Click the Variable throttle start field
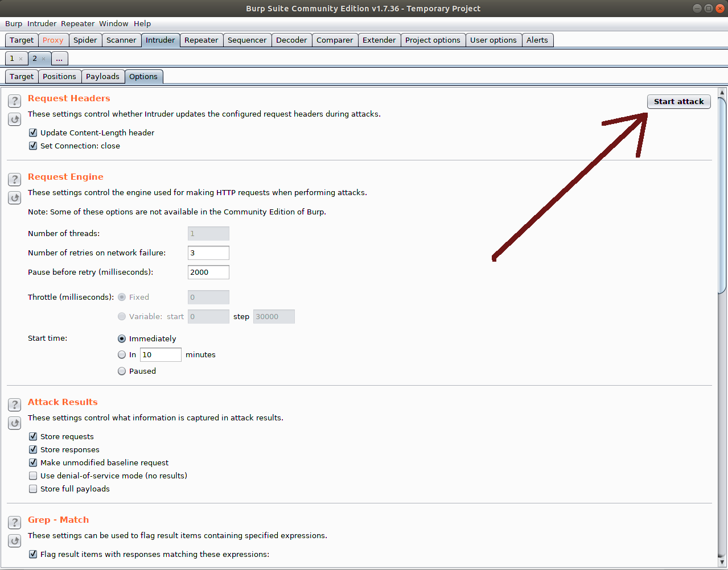The width and height of the screenshot is (728, 570). pyautogui.click(x=208, y=316)
